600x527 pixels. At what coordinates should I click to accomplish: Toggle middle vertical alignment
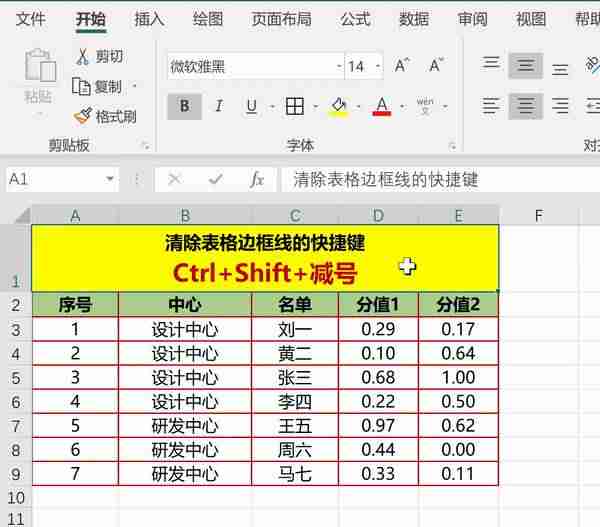tap(525, 65)
